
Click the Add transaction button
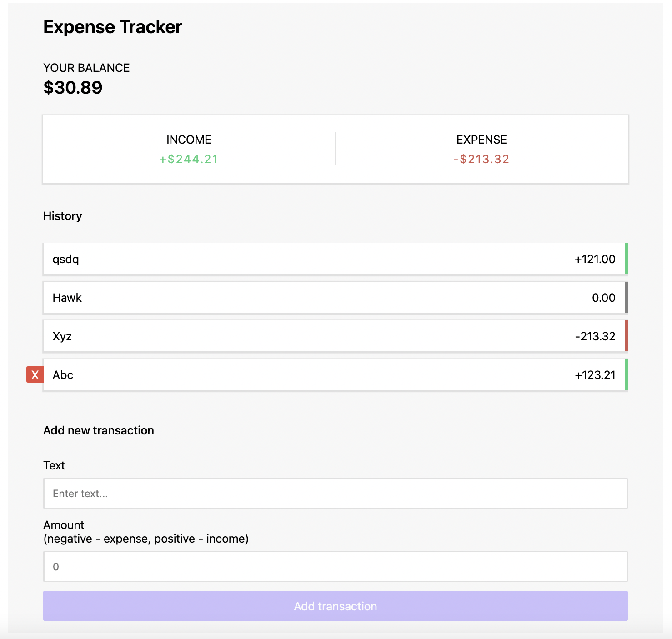(x=335, y=606)
